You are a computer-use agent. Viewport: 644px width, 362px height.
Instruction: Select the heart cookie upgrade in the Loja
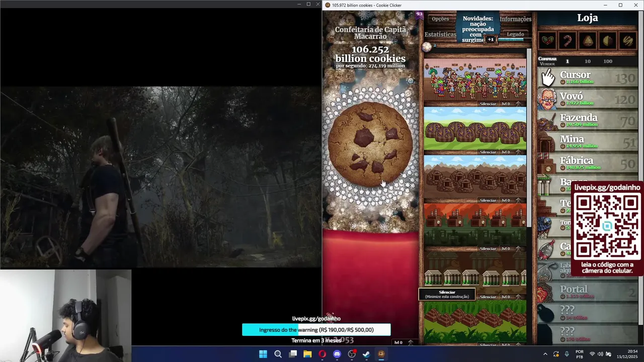(548, 41)
